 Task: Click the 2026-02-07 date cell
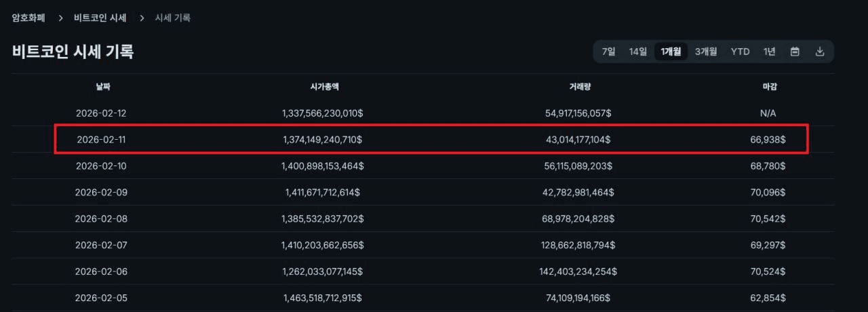(101, 245)
